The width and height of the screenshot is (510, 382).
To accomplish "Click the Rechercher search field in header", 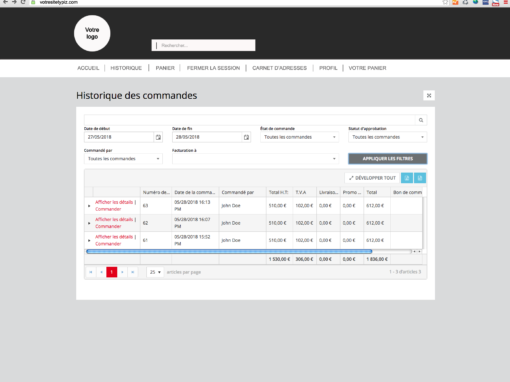I will (203, 45).
